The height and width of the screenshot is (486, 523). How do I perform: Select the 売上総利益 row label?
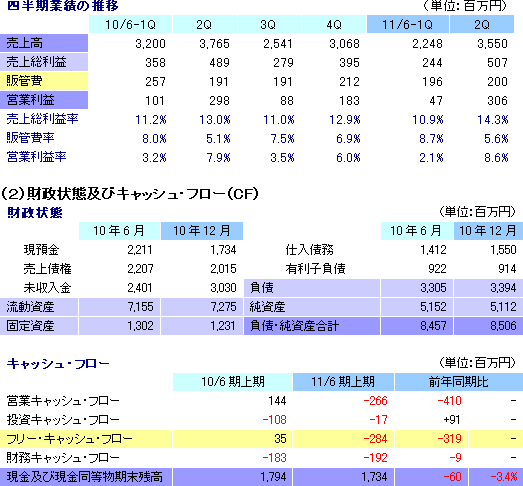(x=44, y=62)
